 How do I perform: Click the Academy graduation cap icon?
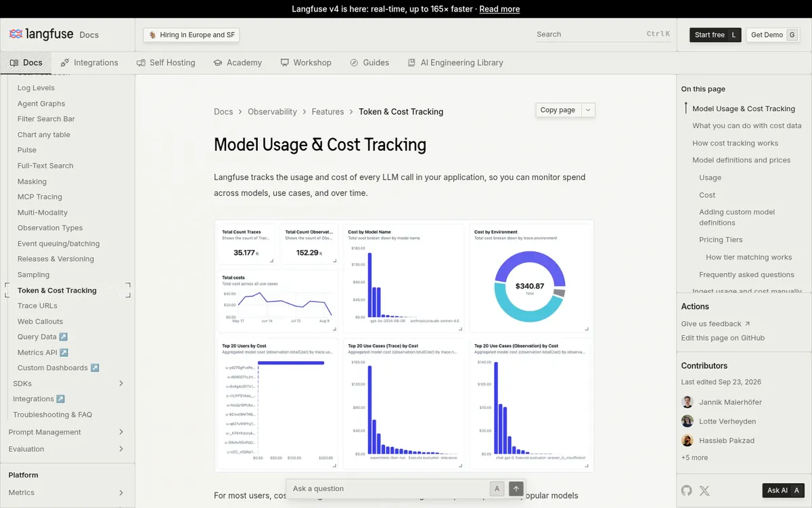pyautogui.click(x=218, y=62)
